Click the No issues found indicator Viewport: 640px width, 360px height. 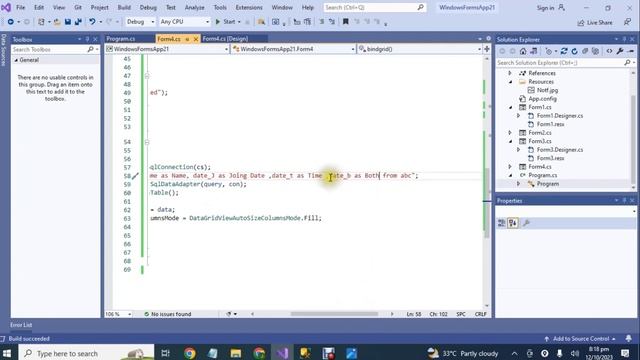click(x=168, y=314)
